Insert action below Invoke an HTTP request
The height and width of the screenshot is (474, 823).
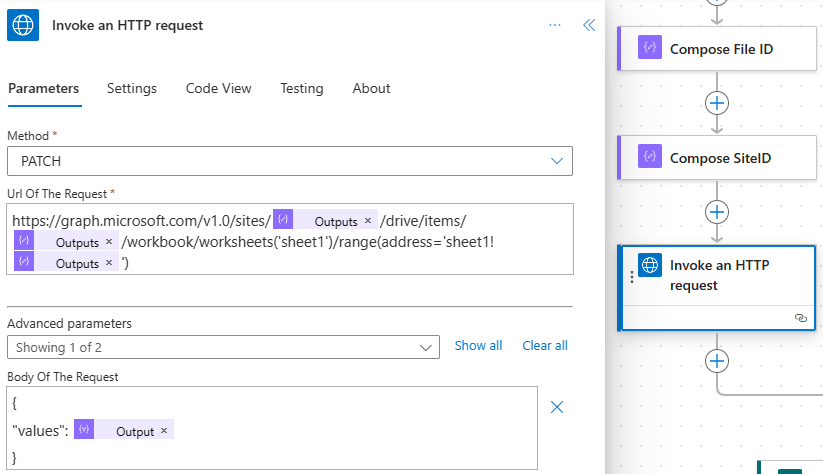pyautogui.click(x=717, y=361)
